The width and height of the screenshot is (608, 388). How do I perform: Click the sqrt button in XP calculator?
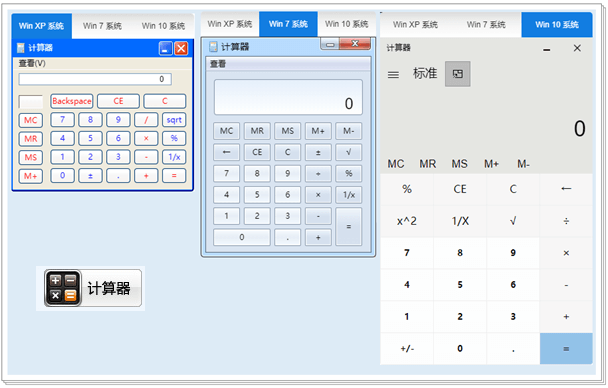coord(174,120)
